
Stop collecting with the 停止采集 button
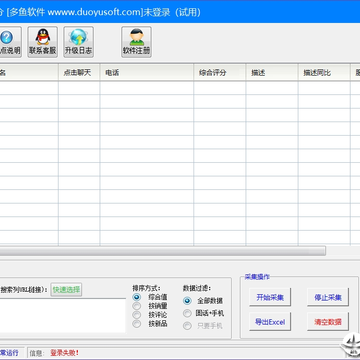pos(328,297)
